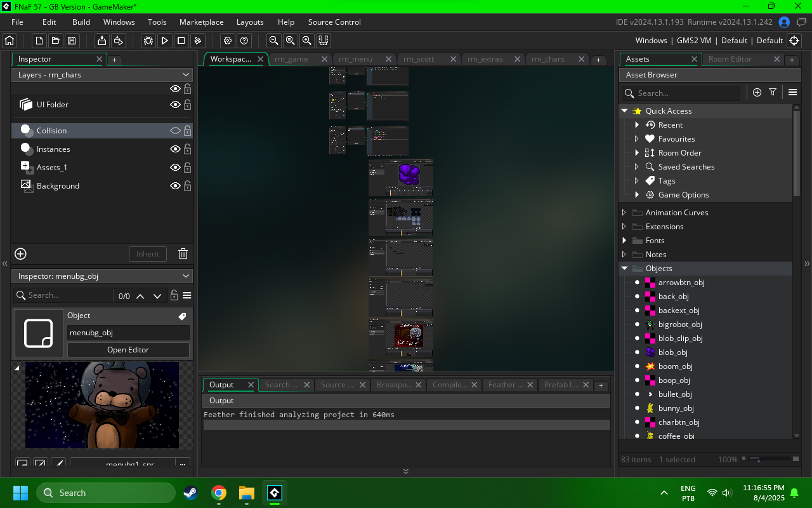Open the Marketplace menu

coord(201,22)
